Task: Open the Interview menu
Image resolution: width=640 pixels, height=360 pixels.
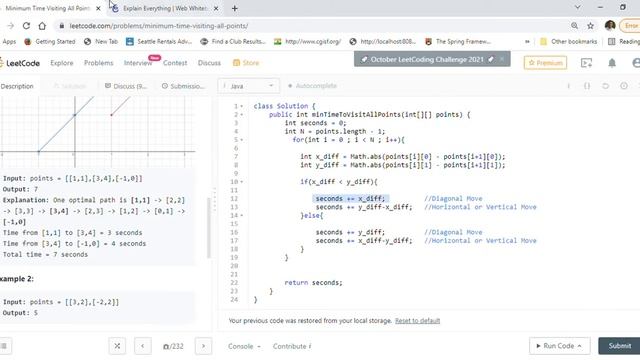Action: click(x=138, y=63)
